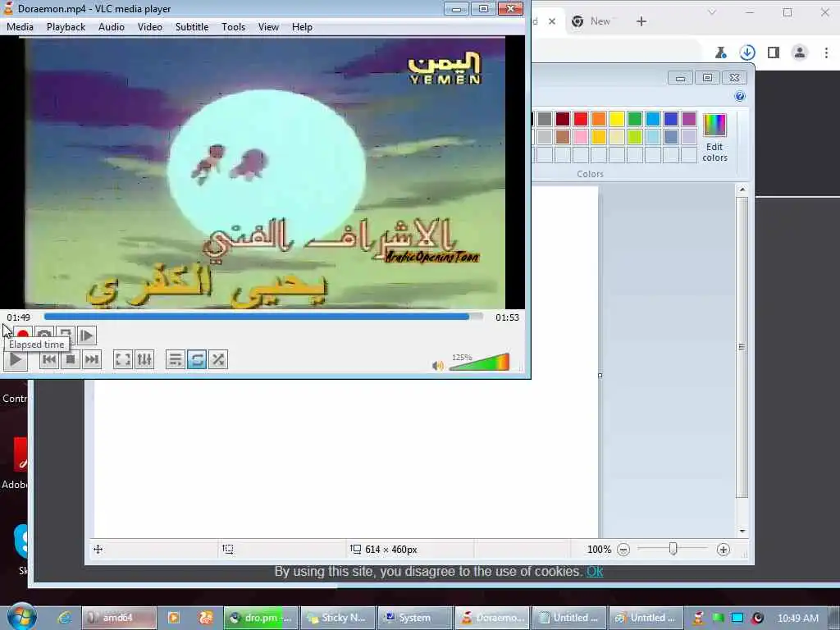
Task: Select the purple swatch in Paint
Action: tap(689, 118)
